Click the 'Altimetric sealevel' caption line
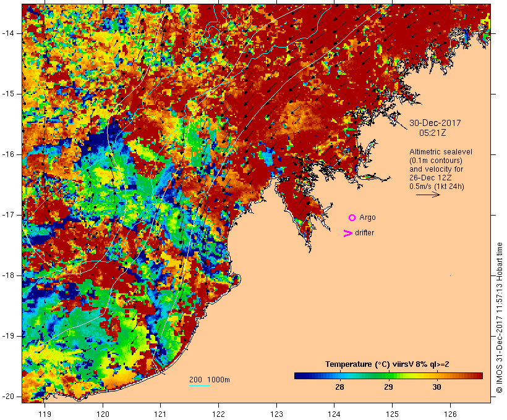This screenshot has width=507, height=420. click(x=441, y=152)
